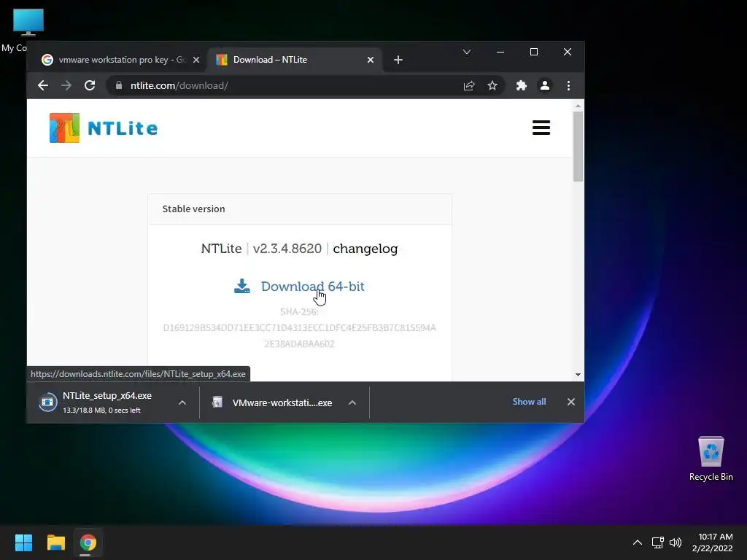Screen dimensions: 747x560
Task: Open the NTLite hamburger menu
Action: (x=541, y=128)
